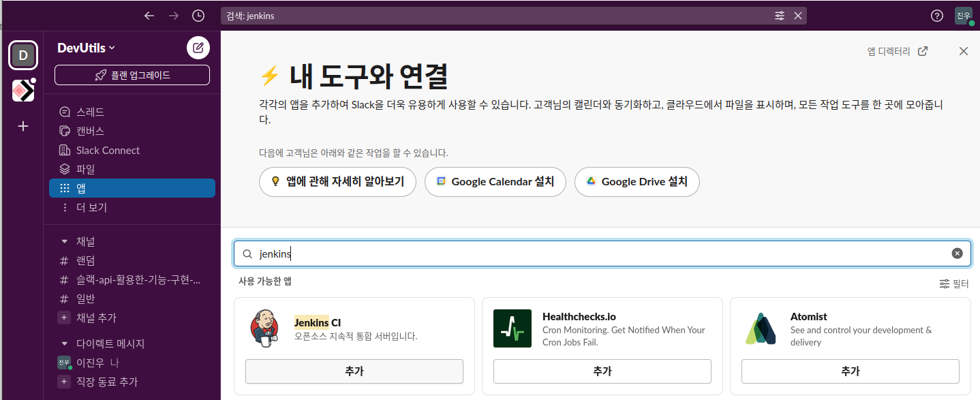Open help question mark icon
The width and height of the screenshot is (980, 400).
pos(937,16)
